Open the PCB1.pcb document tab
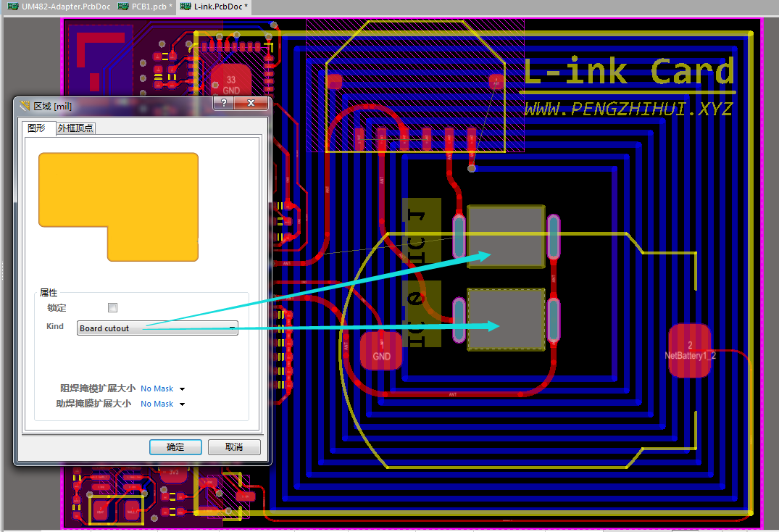779x532 pixels. 146,7
